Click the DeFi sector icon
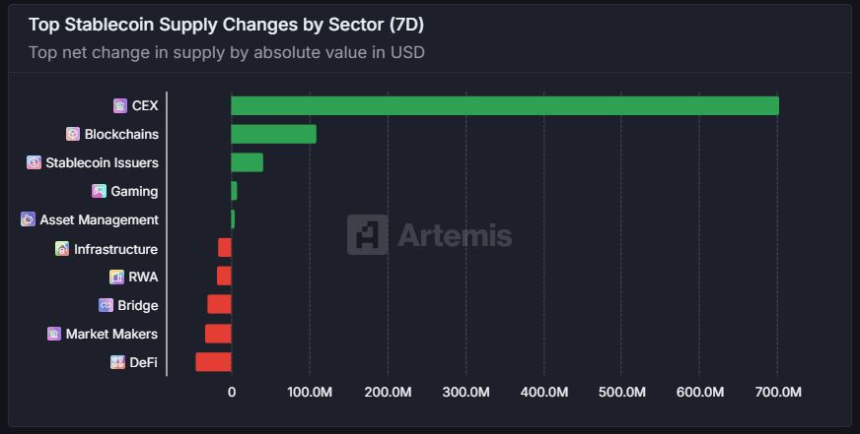860x434 pixels. [117, 362]
